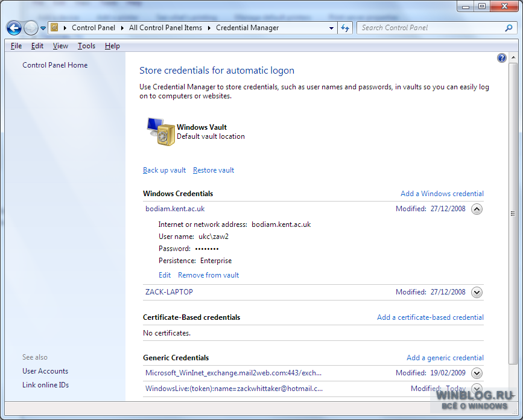Click All Control Panel Items breadcrumb

(165, 28)
